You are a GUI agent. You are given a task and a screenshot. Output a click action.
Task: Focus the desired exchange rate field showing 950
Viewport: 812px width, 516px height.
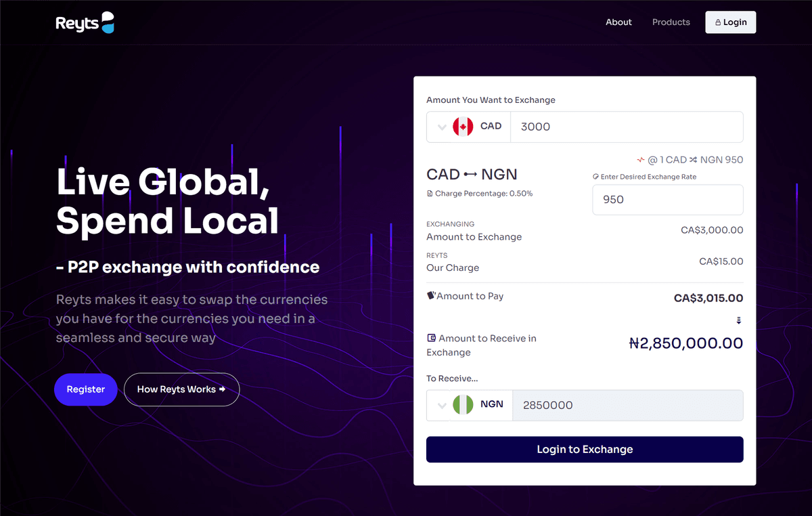click(x=667, y=200)
